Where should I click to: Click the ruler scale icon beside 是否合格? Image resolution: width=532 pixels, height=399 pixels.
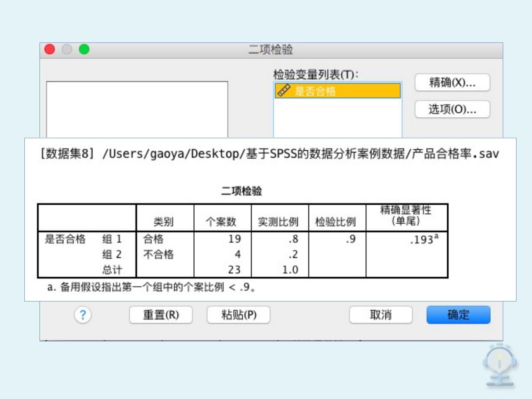pyautogui.click(x=284, y=91)
